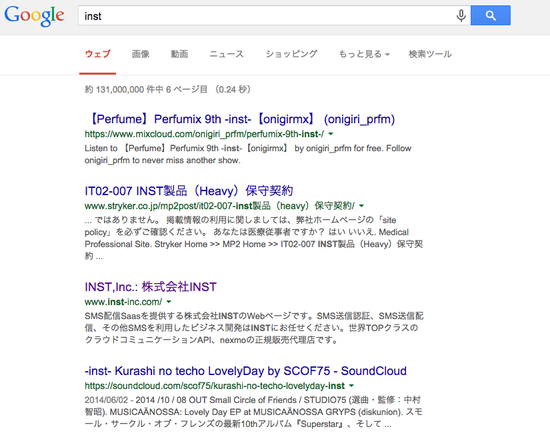The height and width of the screenshot is (439, 550).
Task: Expand arrow beside stryker.co.jp URL
Action: (x=361, y=206)
